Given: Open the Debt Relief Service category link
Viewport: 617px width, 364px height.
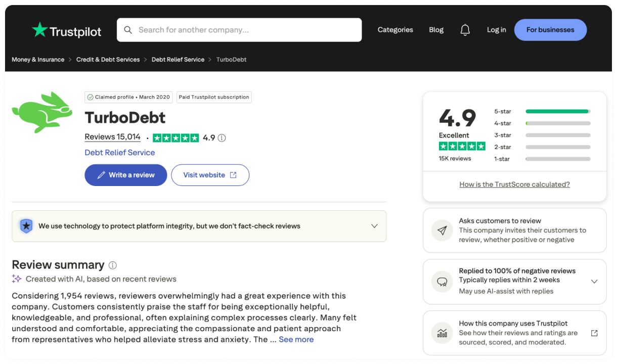Looking at the screenshot, I should [120, 152].
